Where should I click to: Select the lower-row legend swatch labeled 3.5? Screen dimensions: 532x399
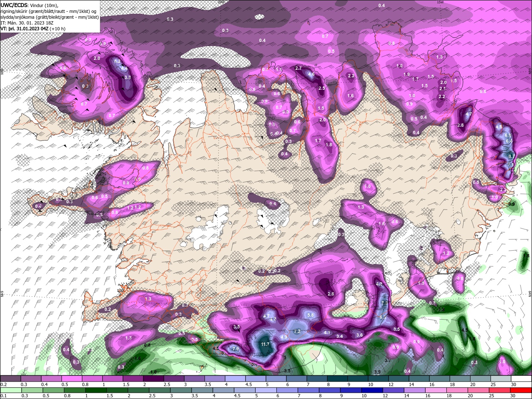tap(202, 390)
